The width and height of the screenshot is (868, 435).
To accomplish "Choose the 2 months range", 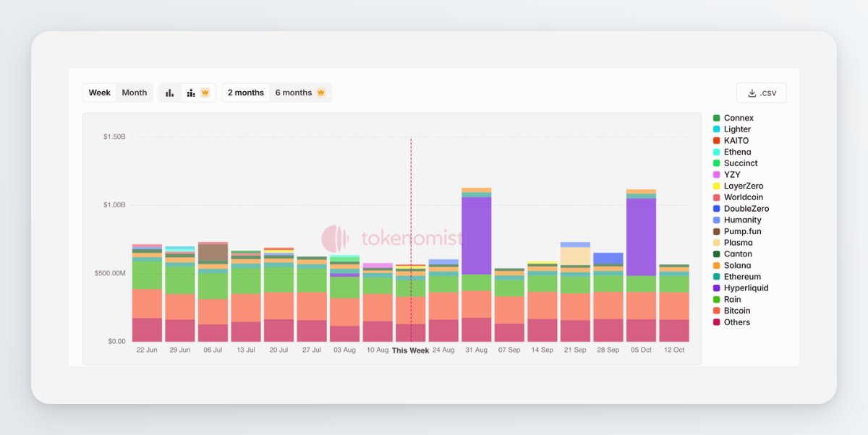I will click(x=246, y=92).
